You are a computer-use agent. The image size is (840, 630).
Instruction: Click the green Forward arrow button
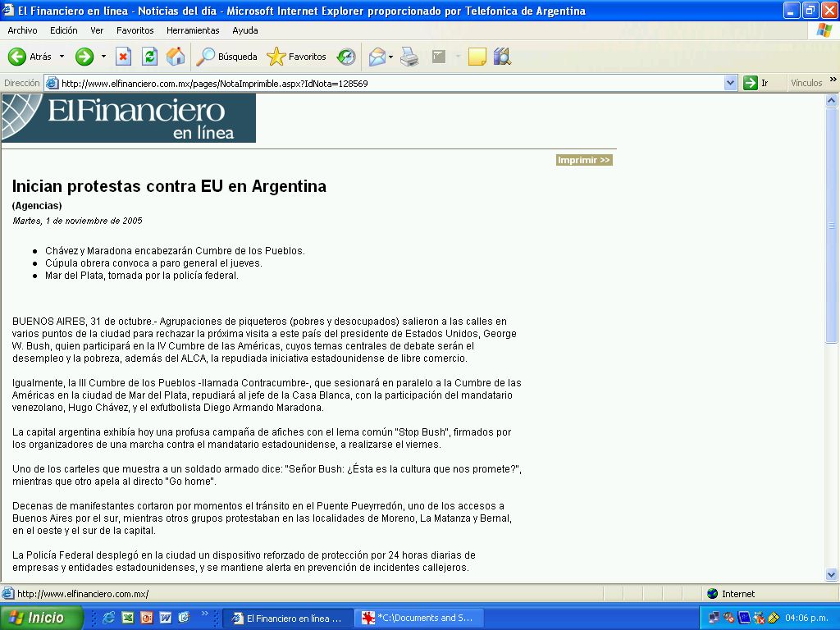[84, 57]
